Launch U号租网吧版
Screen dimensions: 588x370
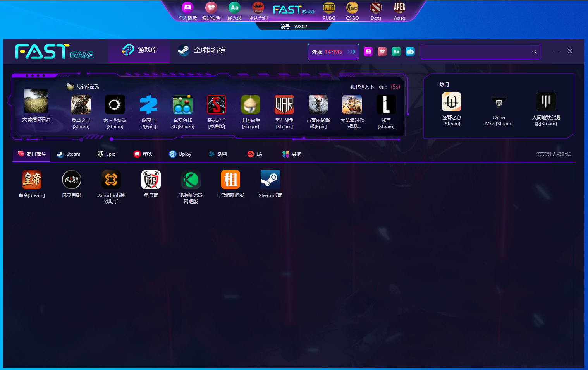230,184
